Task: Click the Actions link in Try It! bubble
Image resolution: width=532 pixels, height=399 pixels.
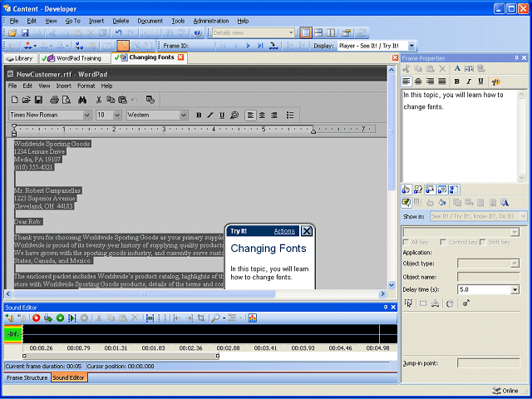Action: (284, 231)
